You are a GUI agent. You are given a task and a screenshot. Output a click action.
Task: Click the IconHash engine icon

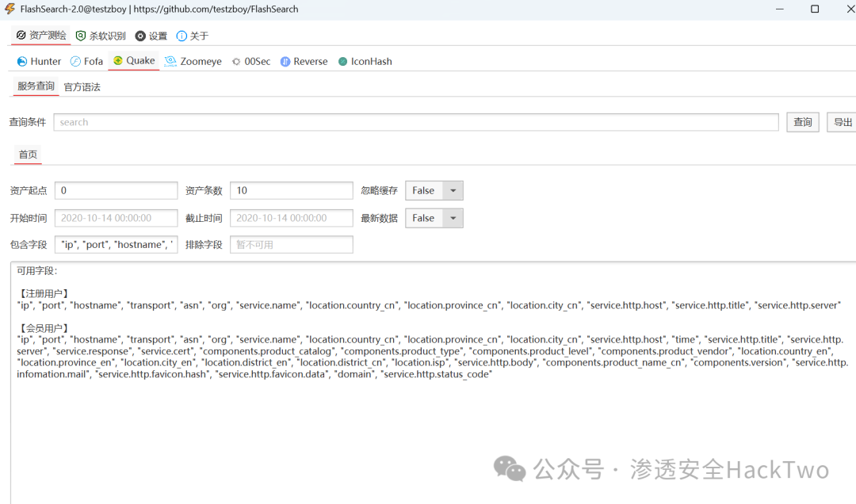click(x=343, y=62)
